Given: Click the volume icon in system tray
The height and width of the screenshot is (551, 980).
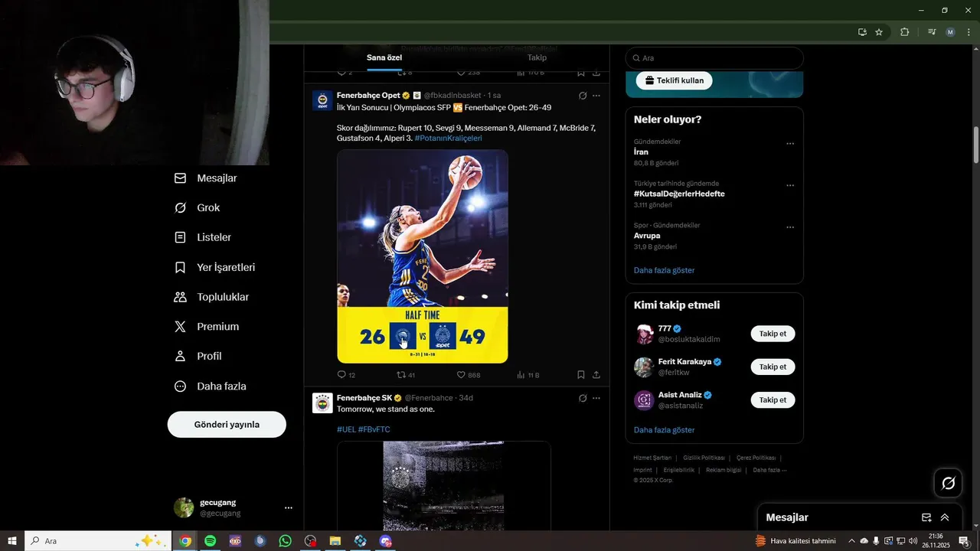Looking at the screenshot, I should (x=913, y=541).
